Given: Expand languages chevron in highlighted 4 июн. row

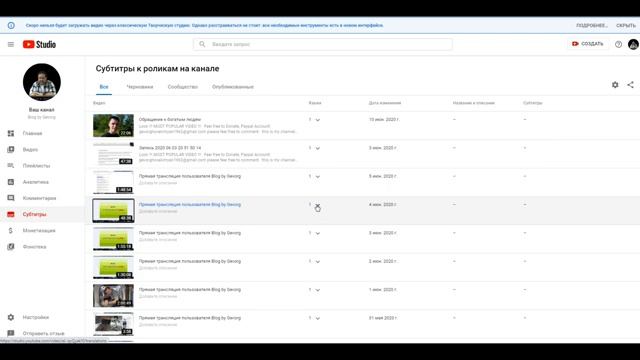Looking at the screenshot, I should pyautogui.click(x=318, y=205).
